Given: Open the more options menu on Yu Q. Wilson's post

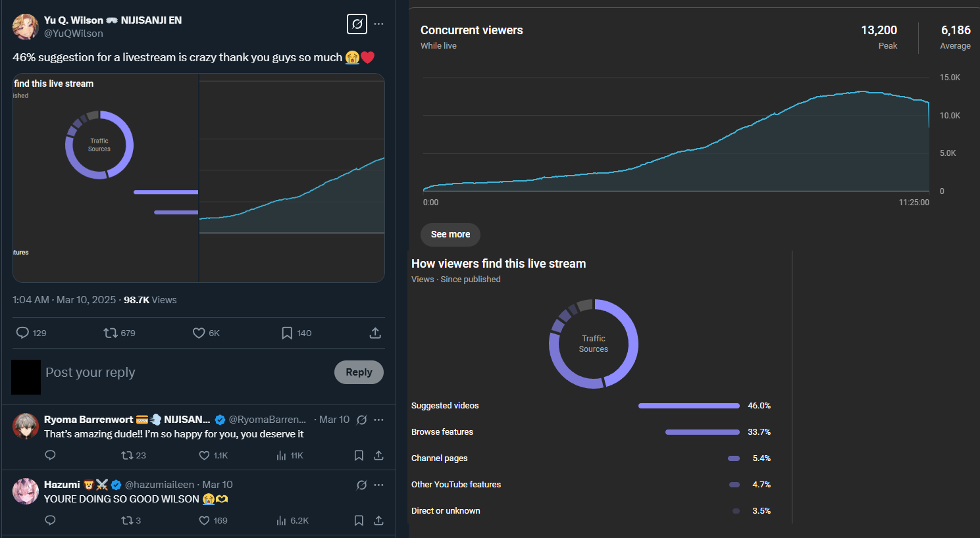Looking at the screenshot, I should point(378,24).
